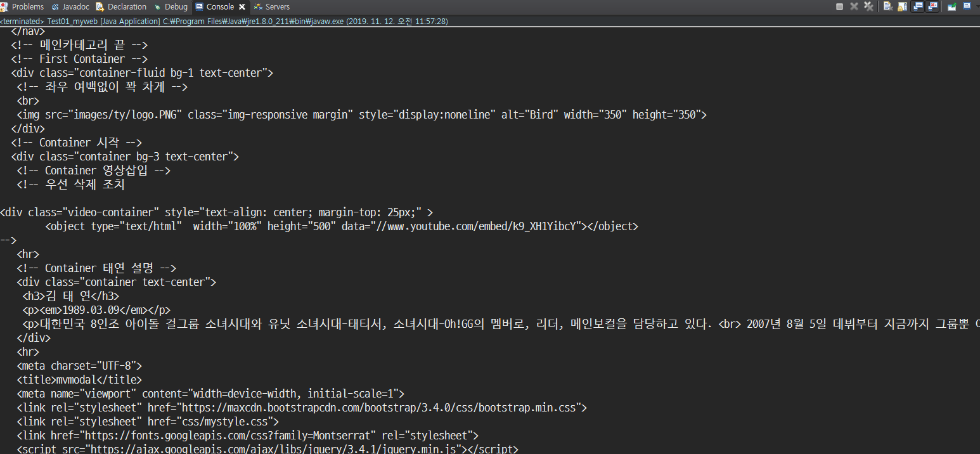Click the 'Container 태연 설명' comment line

[x=96, y=268]
